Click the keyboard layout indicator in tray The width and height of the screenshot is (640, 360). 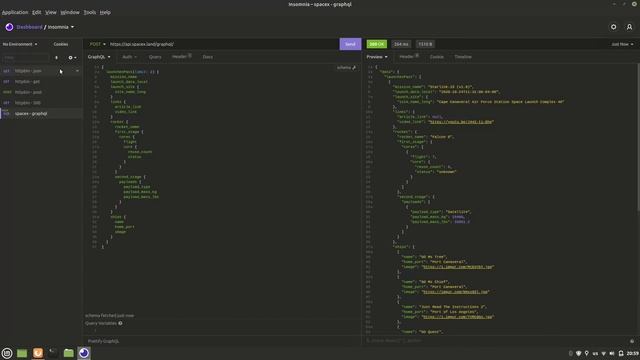tap(595, 353)
